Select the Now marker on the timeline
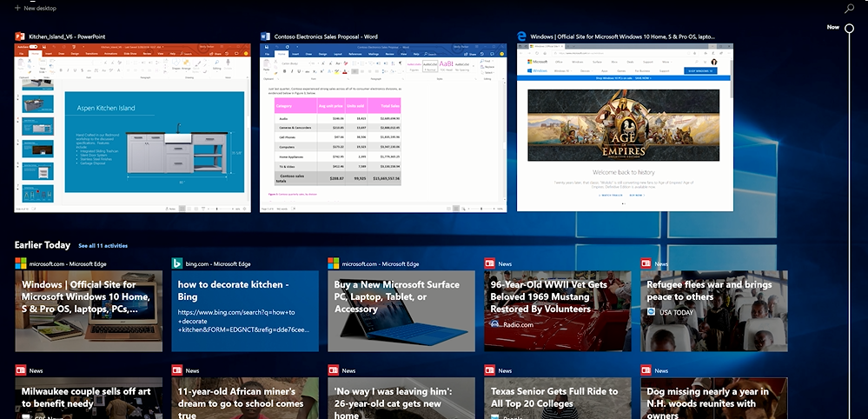 click(x=849, y=28)
